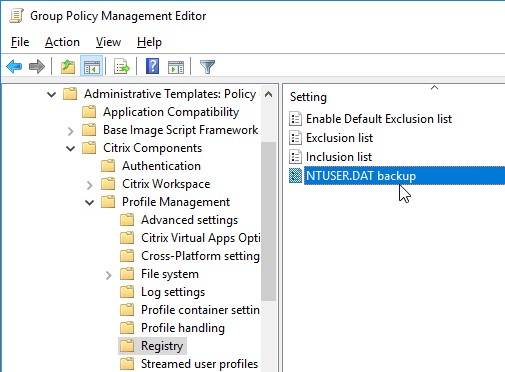The width and height of the screenshot is (505, 372).
Task: Select the Inclusion list setting
Action: click(x=339, y=157)
